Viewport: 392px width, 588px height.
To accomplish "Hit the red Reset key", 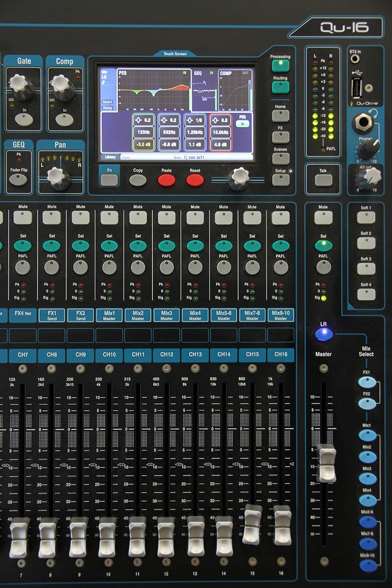I will pos(195,180).
